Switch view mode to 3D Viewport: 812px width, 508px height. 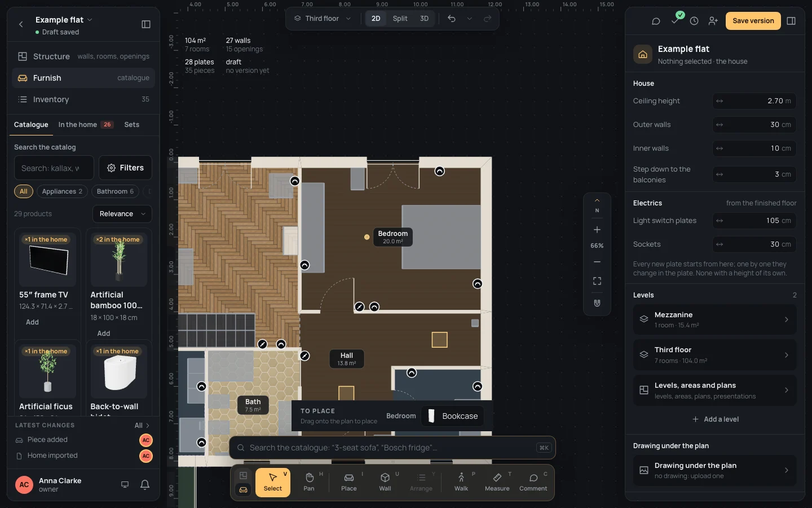tap(424, 19)
